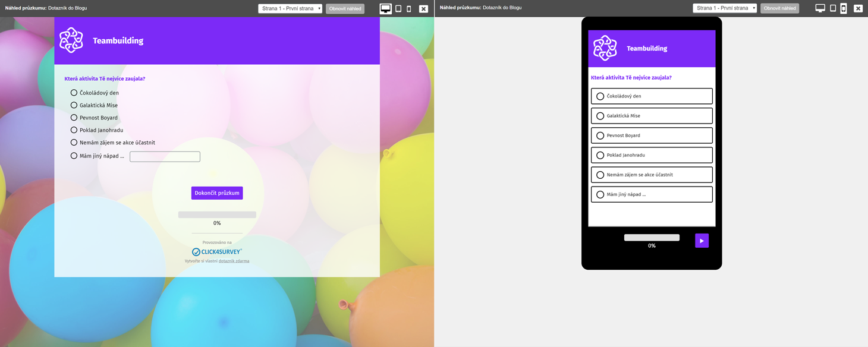
Task: Select Pevnost Boyard radio in desktop preview
Action: 74,118
